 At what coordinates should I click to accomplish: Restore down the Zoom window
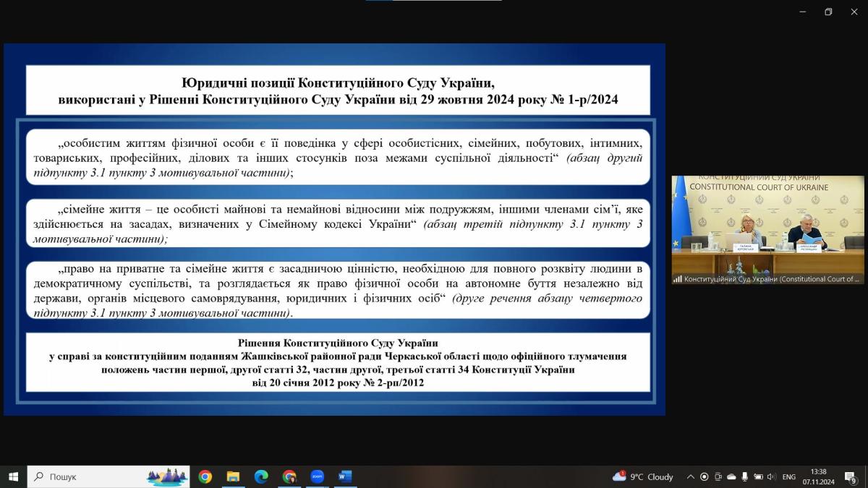828,12
